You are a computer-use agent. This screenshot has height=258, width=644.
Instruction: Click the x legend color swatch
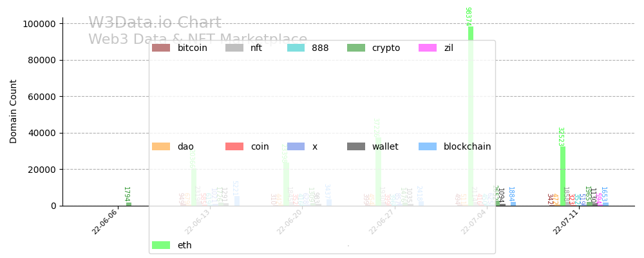(296, 146)
